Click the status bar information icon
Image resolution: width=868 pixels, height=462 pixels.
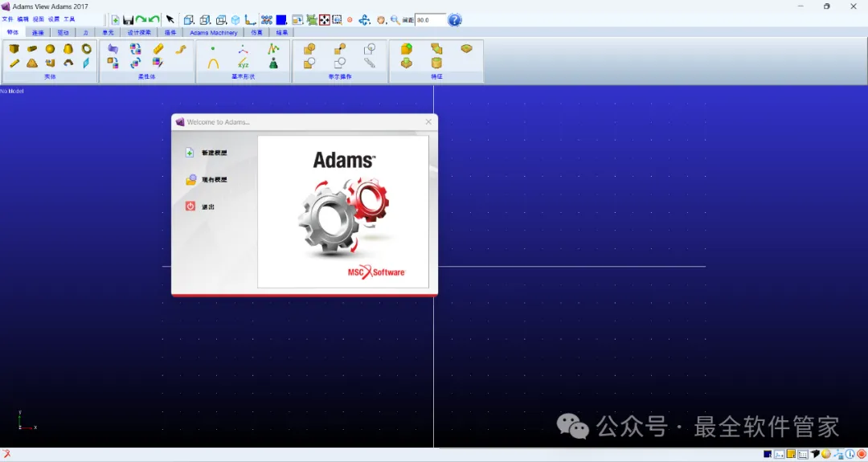tap(850, 455)
